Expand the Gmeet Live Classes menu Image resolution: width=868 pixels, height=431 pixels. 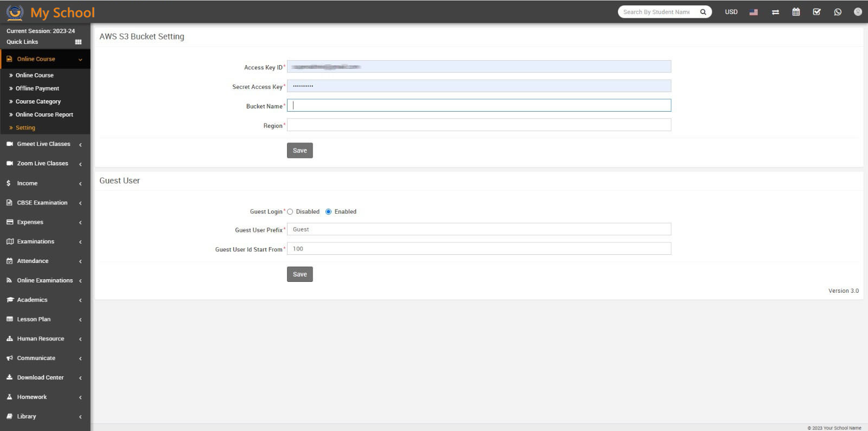coord(43,144)
